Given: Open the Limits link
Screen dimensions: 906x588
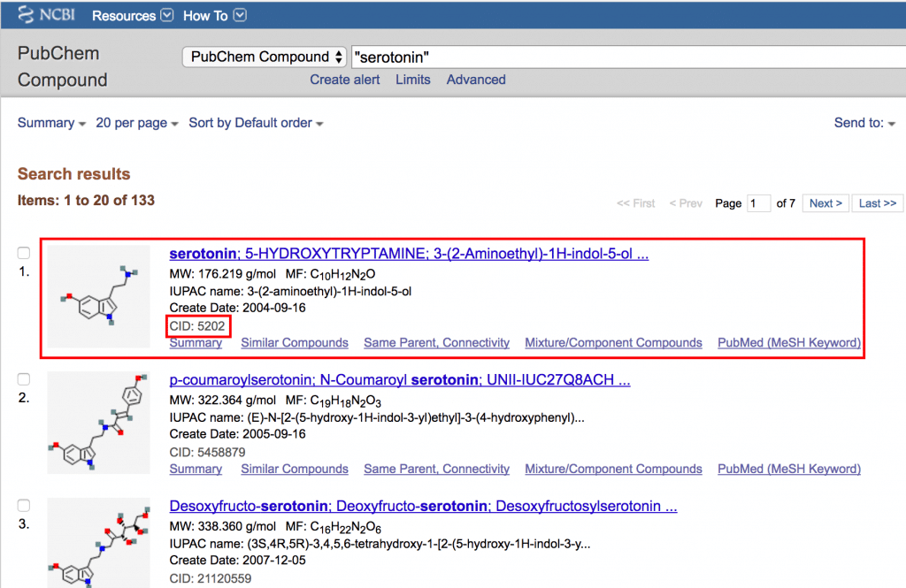Looking at the screenshot, I should [413, 80].
